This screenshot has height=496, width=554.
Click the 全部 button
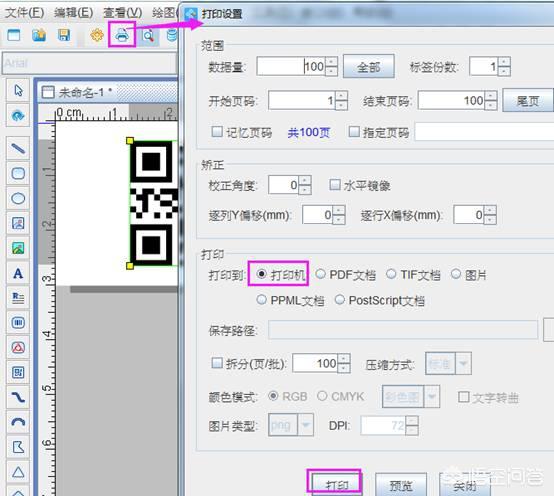pyautogui.click(x=369, y=66)
